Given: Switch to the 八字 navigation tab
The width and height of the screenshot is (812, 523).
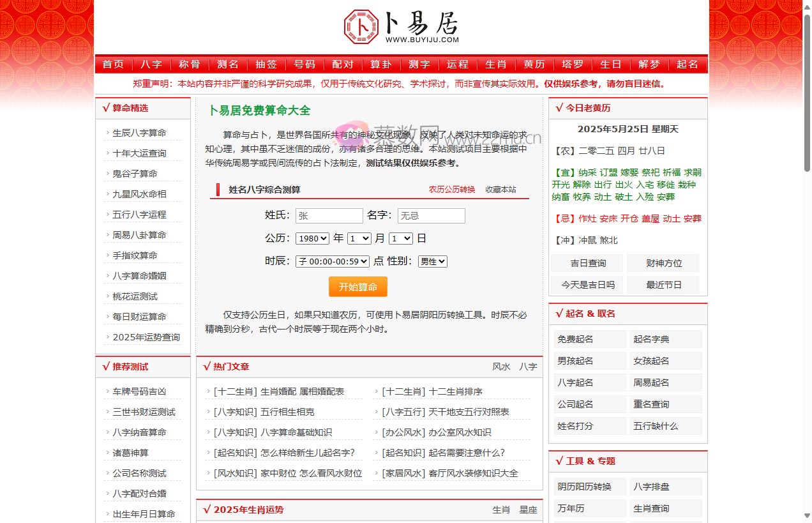Looking at the screenshot, I should click(151, 64).
